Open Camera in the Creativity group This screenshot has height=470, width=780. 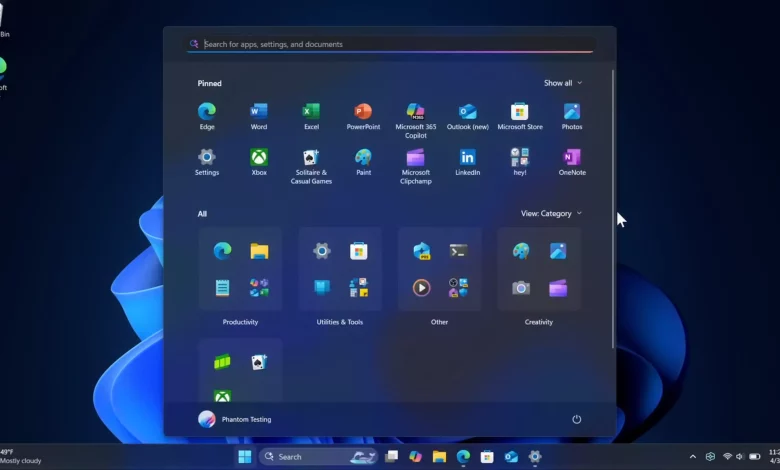[x=521, y=287]
